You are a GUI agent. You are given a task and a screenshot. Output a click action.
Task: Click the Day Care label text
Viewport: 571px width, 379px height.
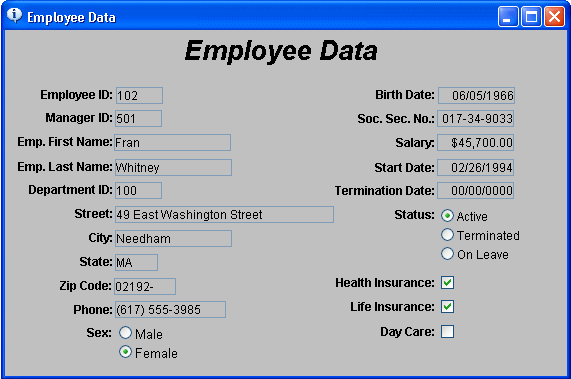[407, 332]
